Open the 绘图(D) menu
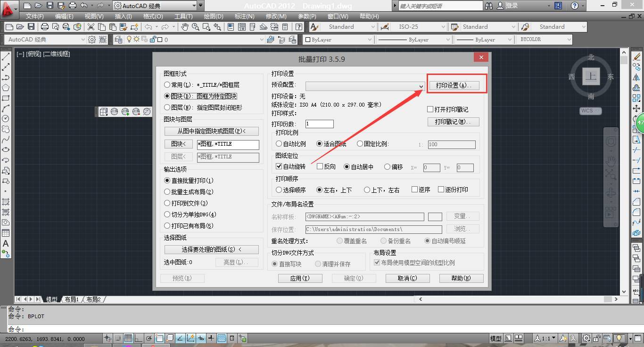 tap(213, 16)
